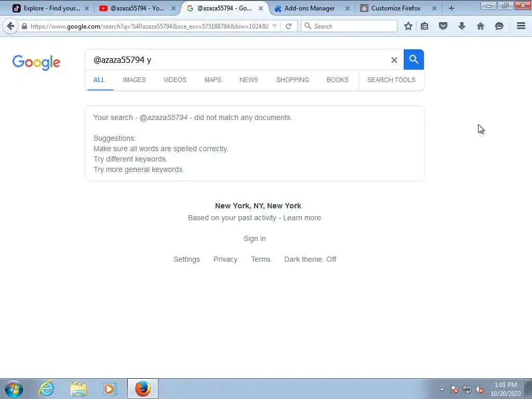Image resolution: width=532 pixels, height=399 pixels.
Task: Switch to NEWS results
Action: pyautogui.click(x=249, y=79)
